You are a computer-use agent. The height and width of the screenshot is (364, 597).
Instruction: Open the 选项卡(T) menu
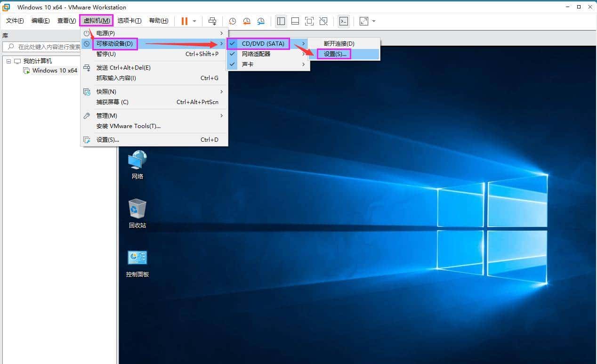tap(129, 21)
